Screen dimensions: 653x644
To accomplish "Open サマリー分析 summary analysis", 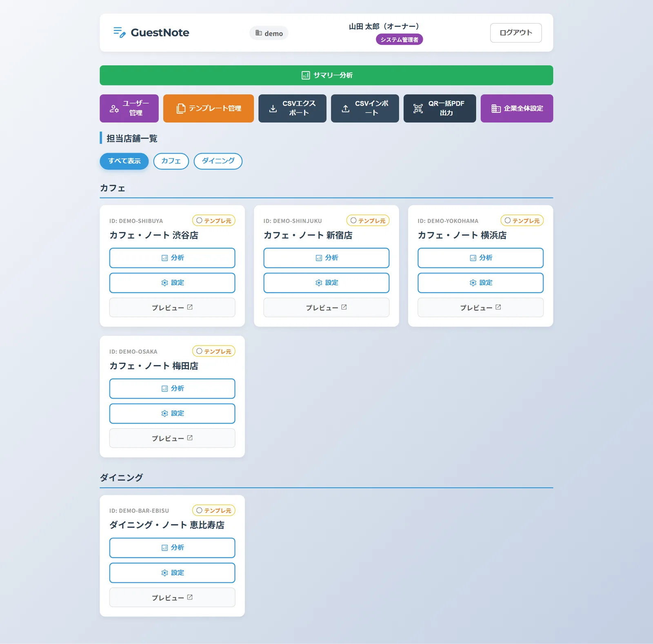I will 326,75.
